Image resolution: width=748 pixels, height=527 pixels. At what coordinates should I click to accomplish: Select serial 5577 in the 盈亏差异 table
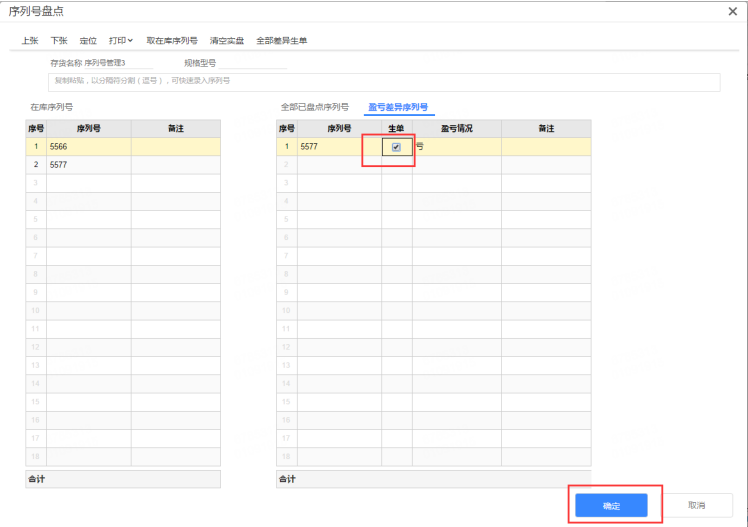pyautogui.click(x=339, y=146)
